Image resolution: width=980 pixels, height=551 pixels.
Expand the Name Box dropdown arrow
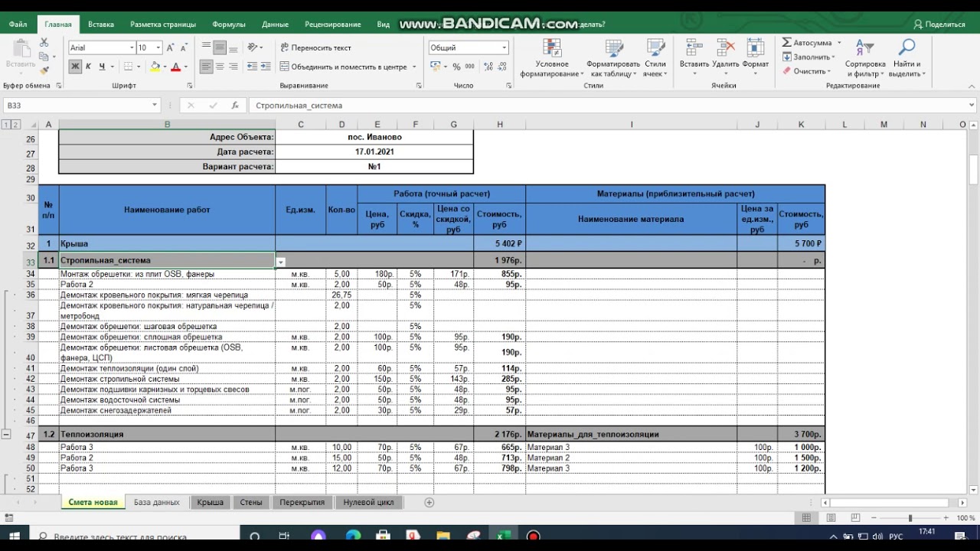tap(155, 106)
